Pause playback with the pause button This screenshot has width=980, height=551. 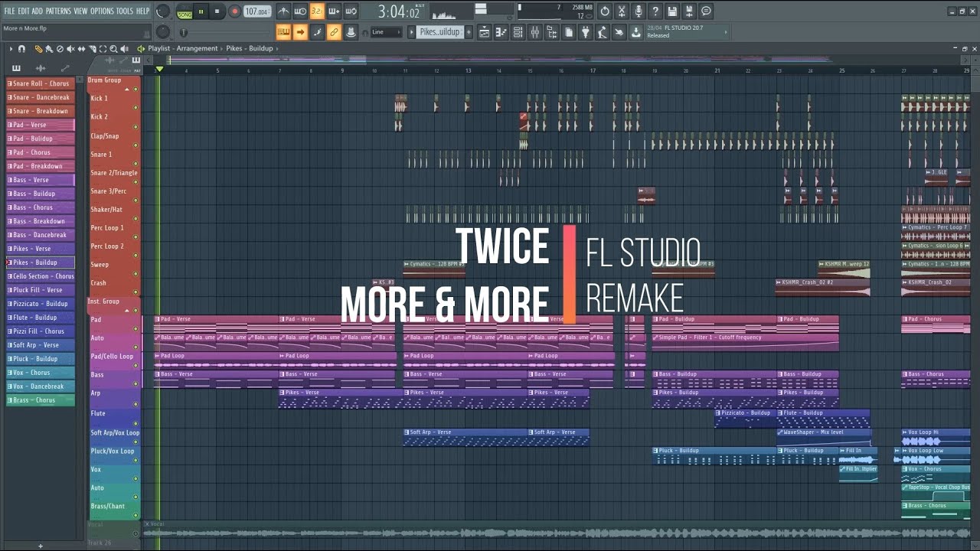click(201, 11)
